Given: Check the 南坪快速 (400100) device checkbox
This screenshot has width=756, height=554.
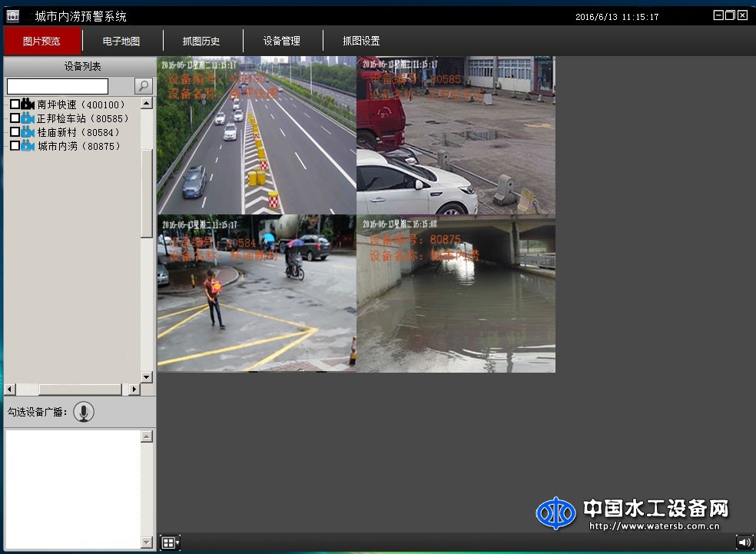Looking at the screenshot, I should tap(15, 104).
